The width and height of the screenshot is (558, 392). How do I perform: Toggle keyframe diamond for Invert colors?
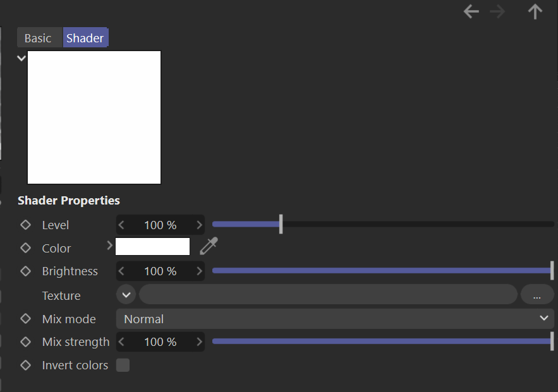tap(26, 365)
